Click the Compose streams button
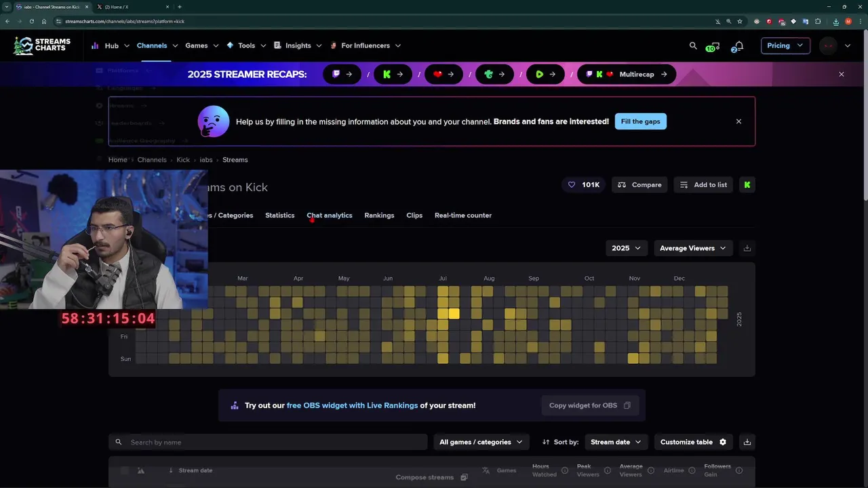This screenshot has width=868, height=488. [432, 477]
